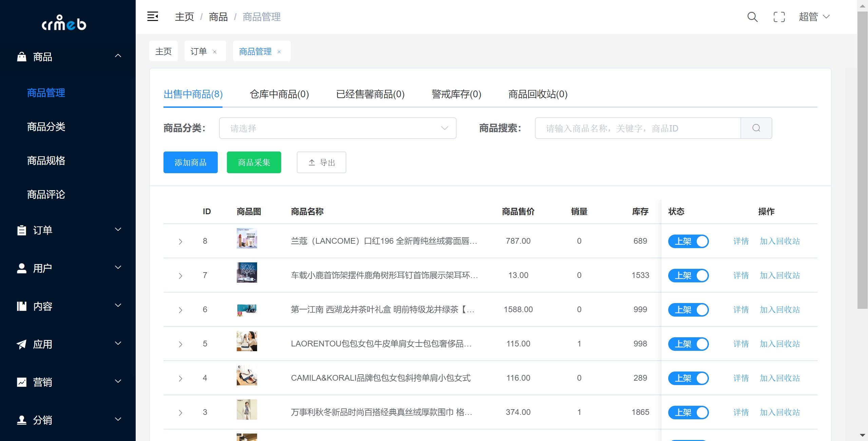Toggle 上架 switch for product ID 6

pos(688,310)
